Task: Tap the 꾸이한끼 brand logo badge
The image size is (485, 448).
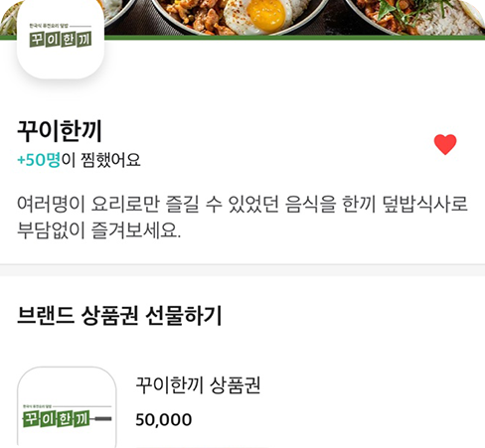Action: pyautogui.click(x=61, y=39)
